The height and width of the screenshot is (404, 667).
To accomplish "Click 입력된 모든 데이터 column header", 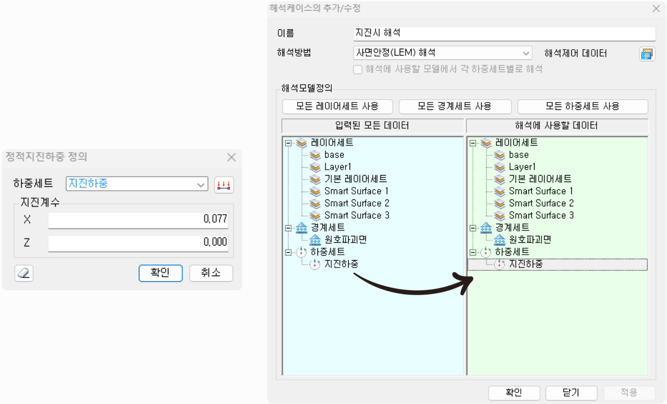I will coord(372,126).
